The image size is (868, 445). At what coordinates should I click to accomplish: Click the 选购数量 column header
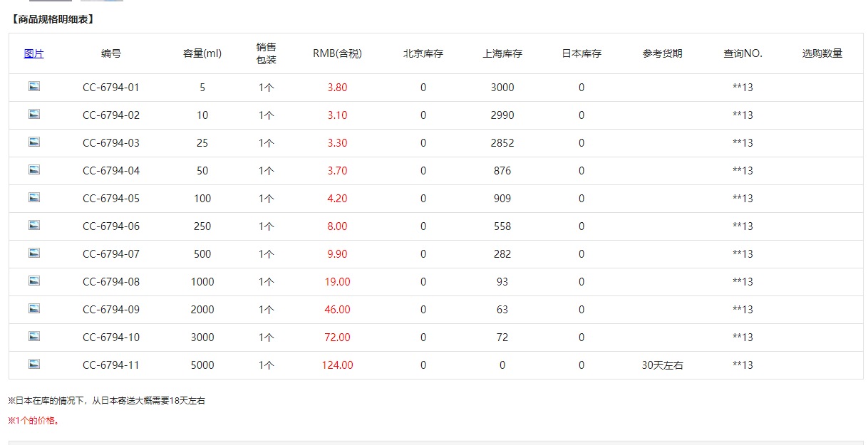coord(822,53)
